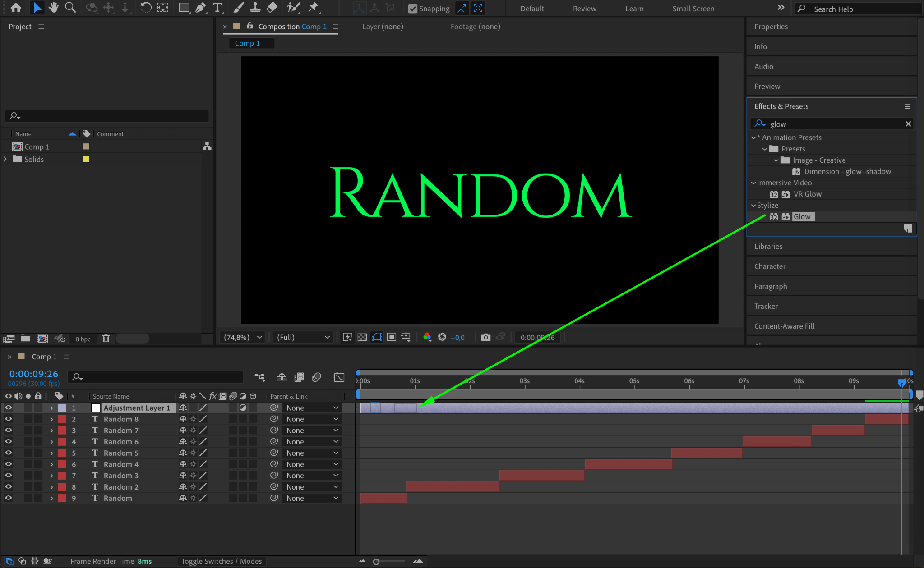
Task: Click Toggle Switches / Modes button
Action: (x=221, y=561)
